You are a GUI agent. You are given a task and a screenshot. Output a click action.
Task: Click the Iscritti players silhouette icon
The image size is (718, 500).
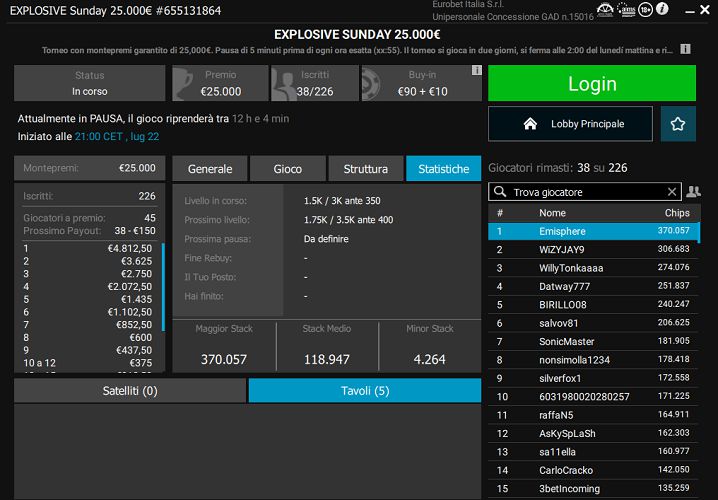point(284,85)
